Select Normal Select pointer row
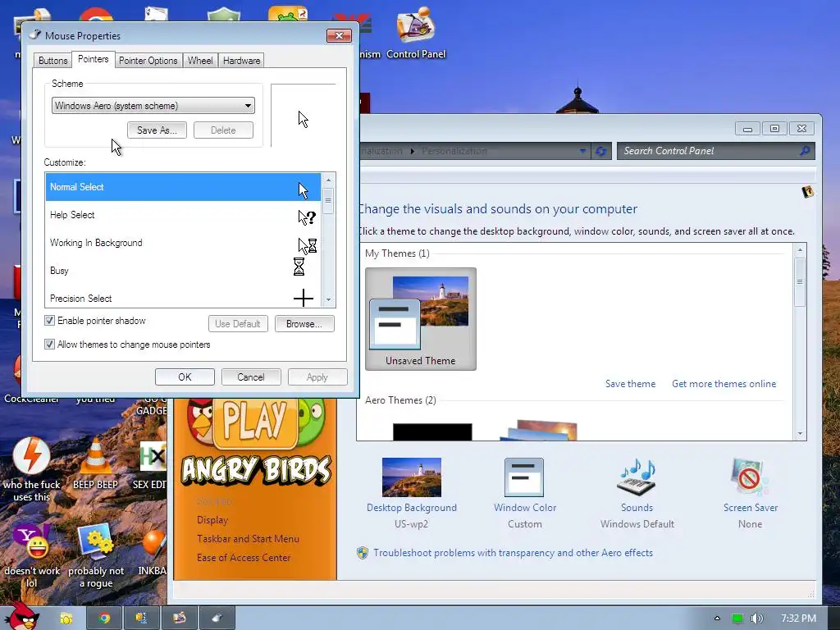 click(183, 187)
